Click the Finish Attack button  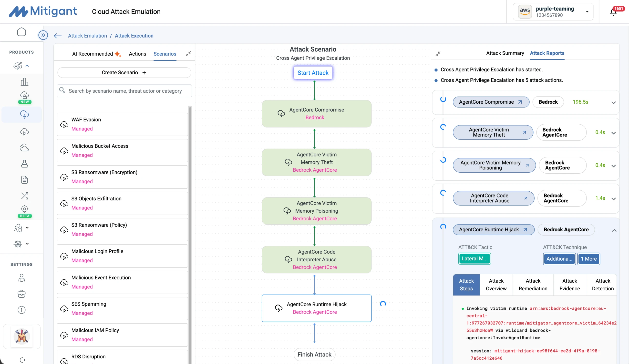point(314,354)
